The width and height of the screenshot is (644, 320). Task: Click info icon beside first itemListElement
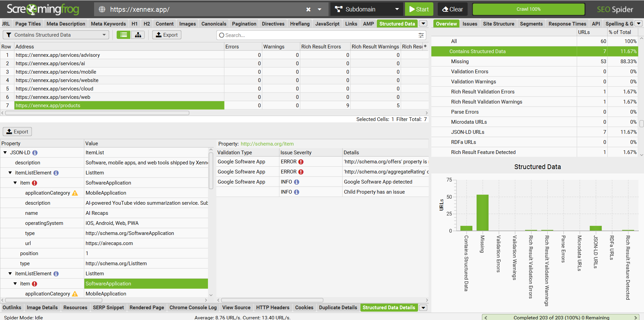pos(56,173)
